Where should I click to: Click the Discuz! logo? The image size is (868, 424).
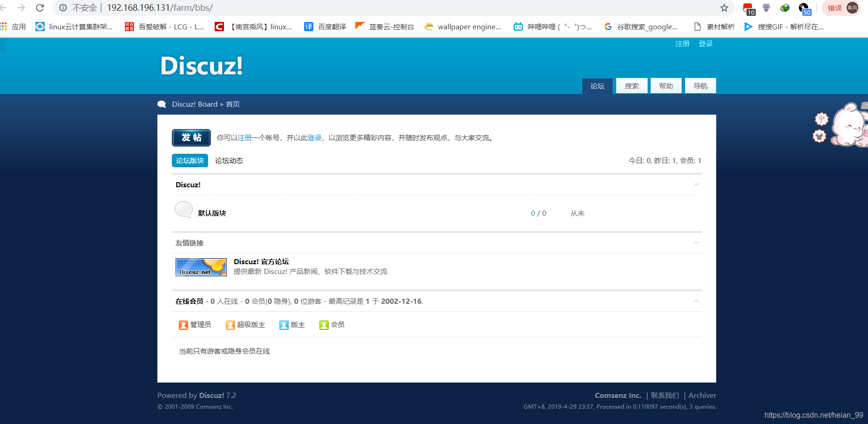click(201, 65)
